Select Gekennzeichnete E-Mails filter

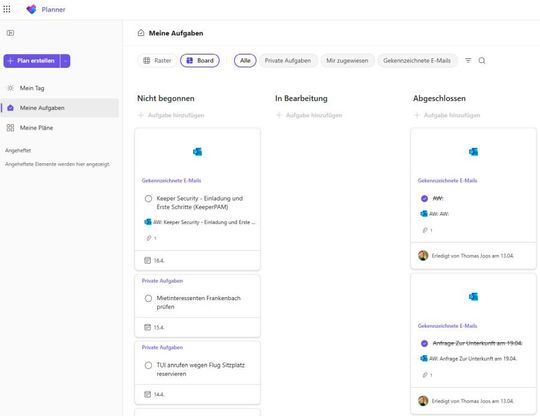[417, 61]
